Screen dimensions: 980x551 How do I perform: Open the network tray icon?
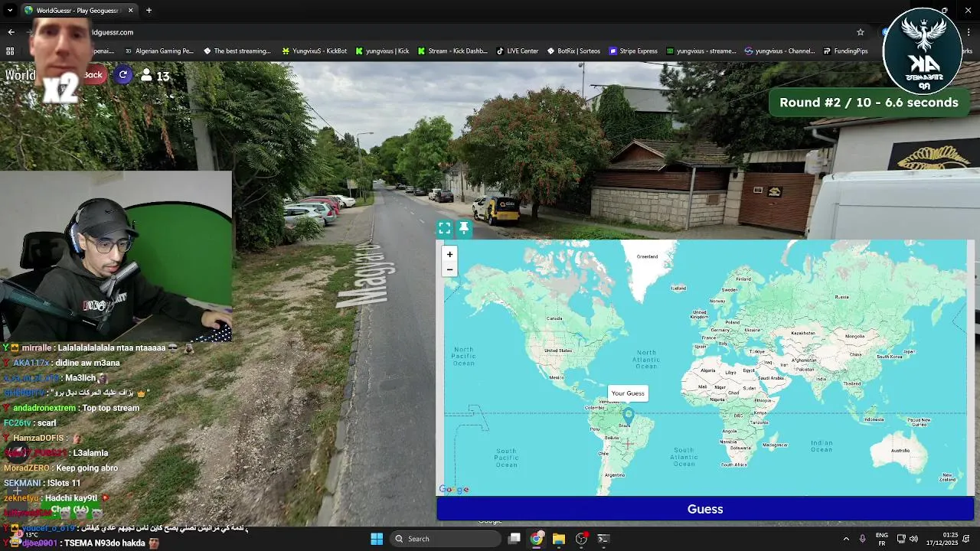pyautogui.click(x=901, y=539)
